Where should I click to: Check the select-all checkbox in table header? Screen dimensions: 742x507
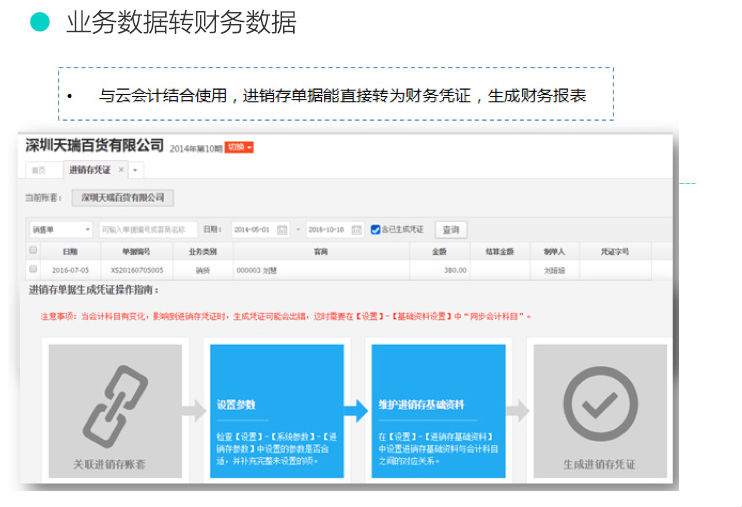click(33, 250)
